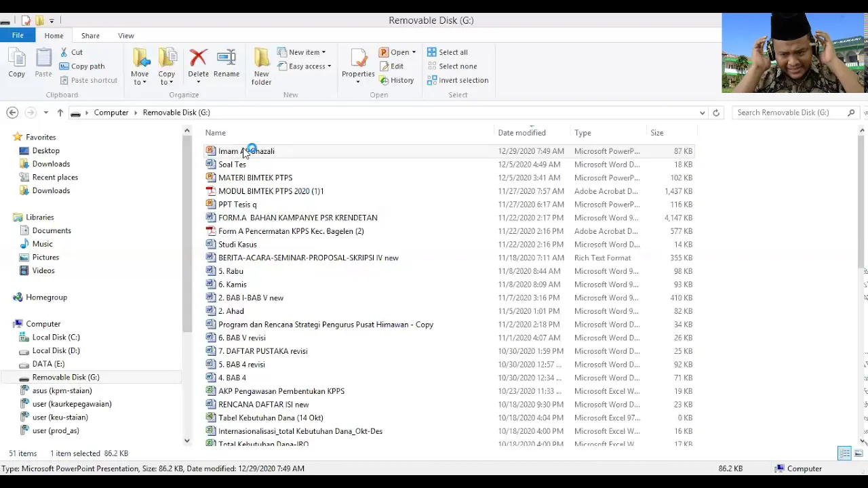Expand the Open button dropdown arrow
This screenshot has width=868, height=488.
pos(414,52)
